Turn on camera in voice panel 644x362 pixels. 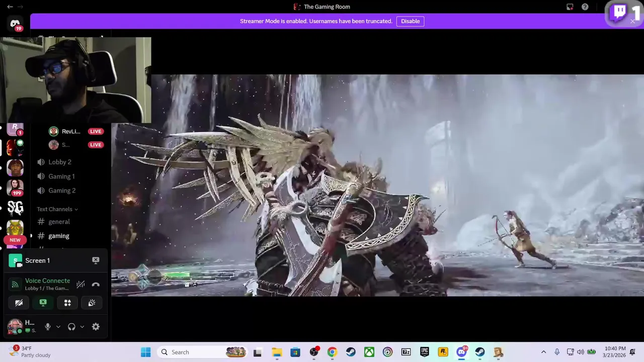tap(19, 303)
